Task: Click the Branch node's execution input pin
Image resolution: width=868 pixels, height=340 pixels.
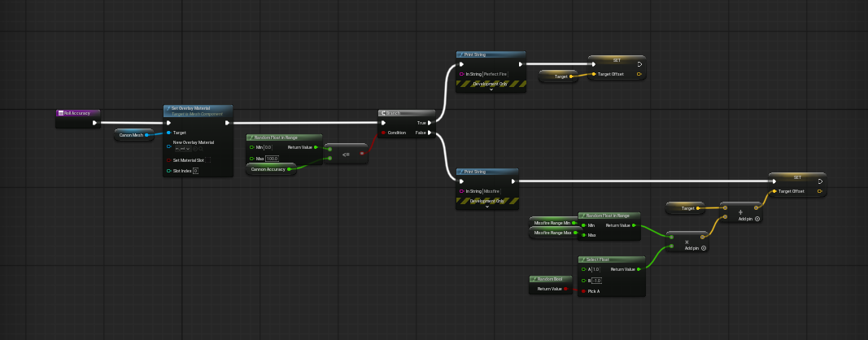Action: click(383, 123)
